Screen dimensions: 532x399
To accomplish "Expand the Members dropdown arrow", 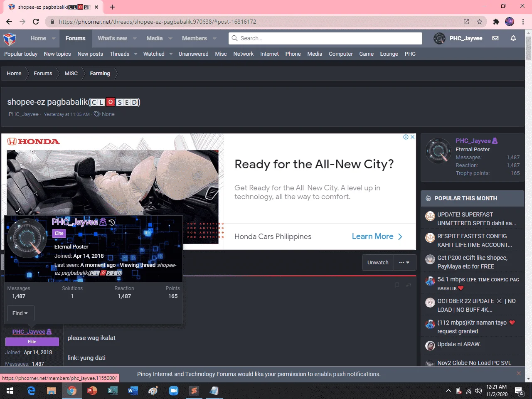I will tap(214, 38).
